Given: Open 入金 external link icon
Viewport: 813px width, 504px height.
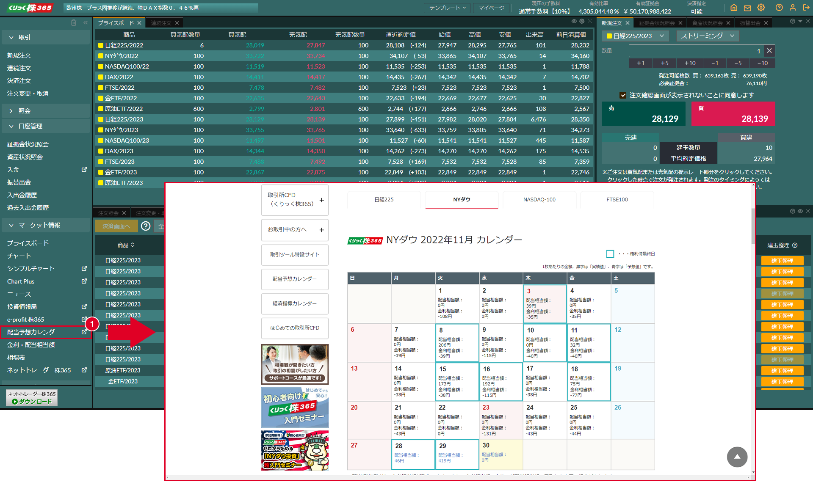Looking at the screenshot, I should tap(84, 169).
